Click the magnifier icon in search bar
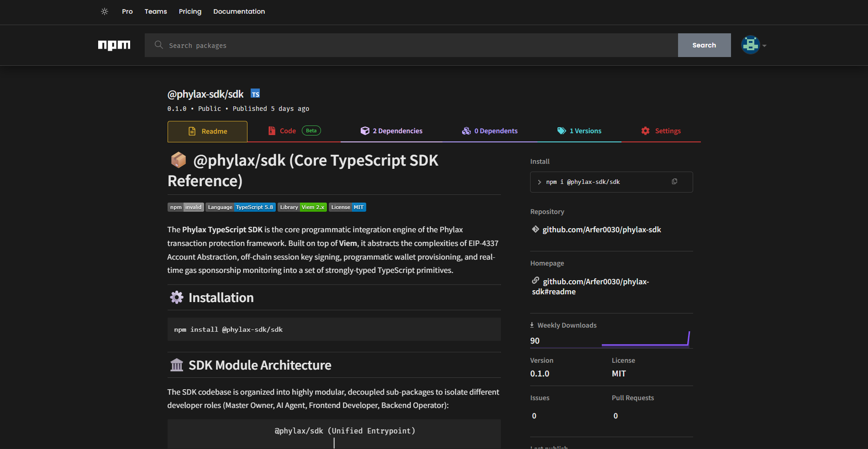The height and width of the screenshot is (449, 868). pyautogui.click(x=159, y=45)
